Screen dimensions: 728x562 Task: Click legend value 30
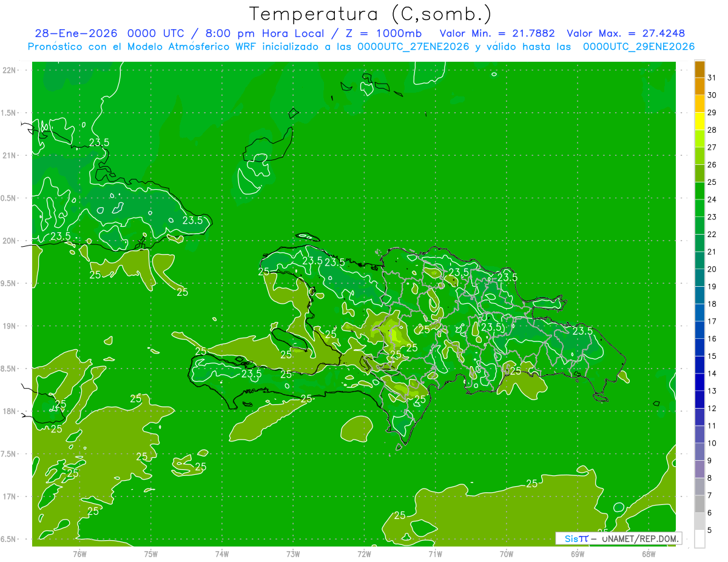tap(712, 95)
